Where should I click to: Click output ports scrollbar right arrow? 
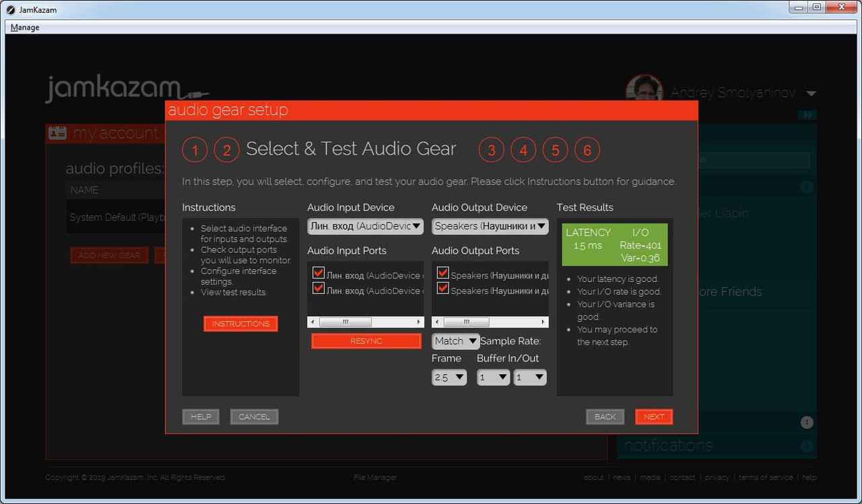tap(543, 322)
